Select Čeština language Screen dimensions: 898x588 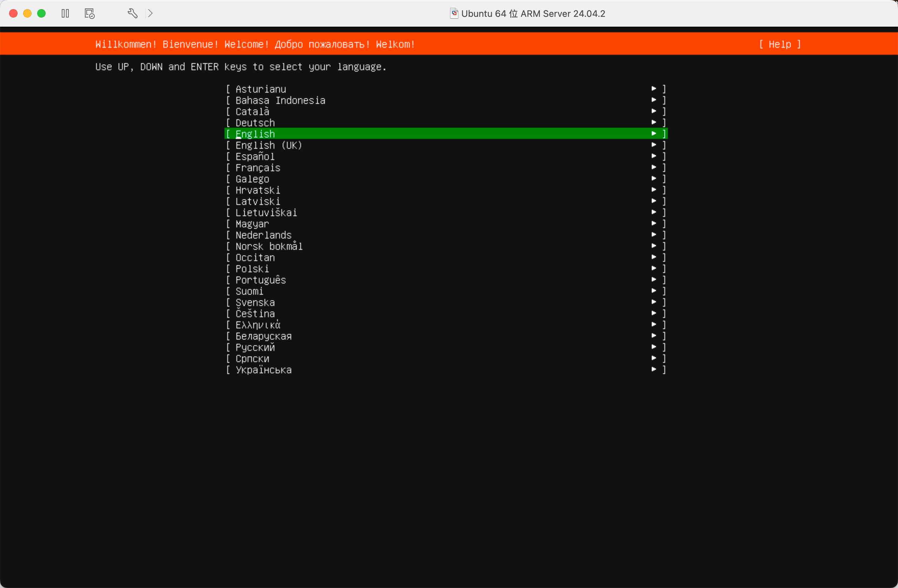(x=446, y=314)
